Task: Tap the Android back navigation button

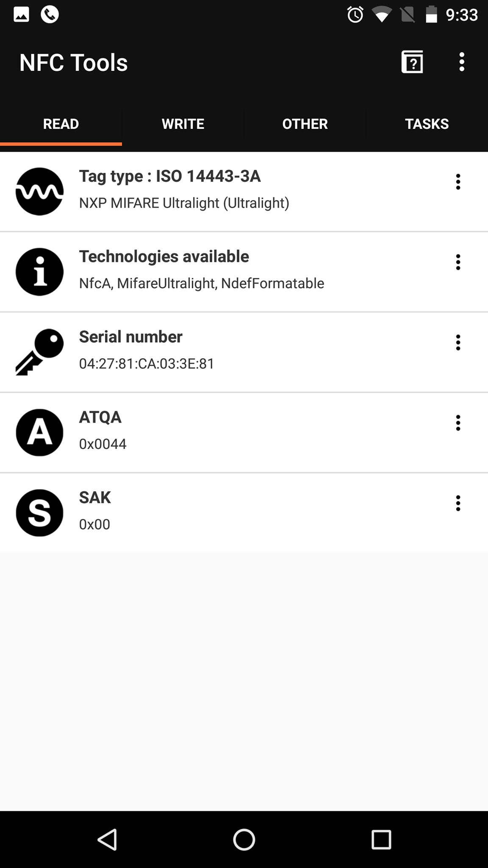Action: [108, 840]
